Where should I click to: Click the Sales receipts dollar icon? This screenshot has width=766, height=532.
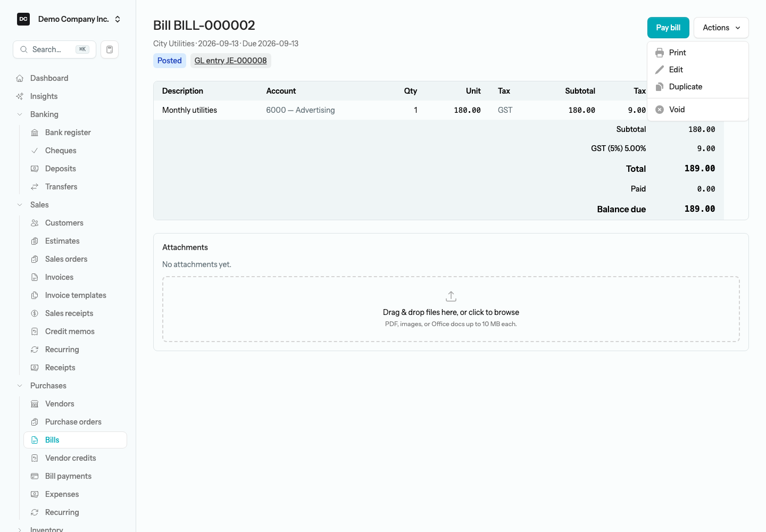[35, 313]
